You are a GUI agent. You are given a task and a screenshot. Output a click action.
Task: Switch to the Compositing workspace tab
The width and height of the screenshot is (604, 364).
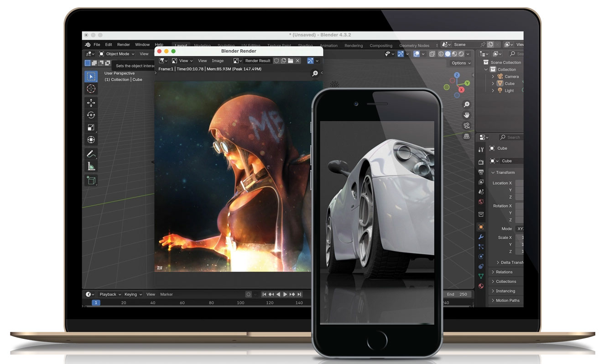[x=381, y=46]
